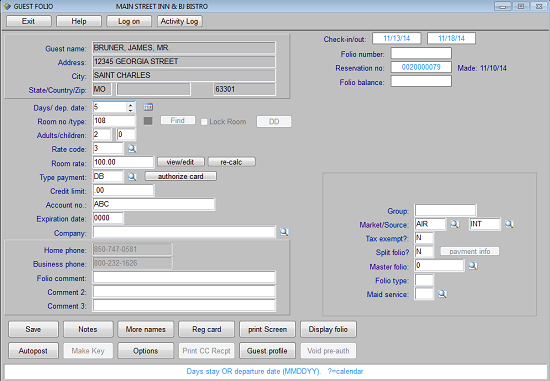Click the Credit limit field
The image size is (550, 381).
123,190
